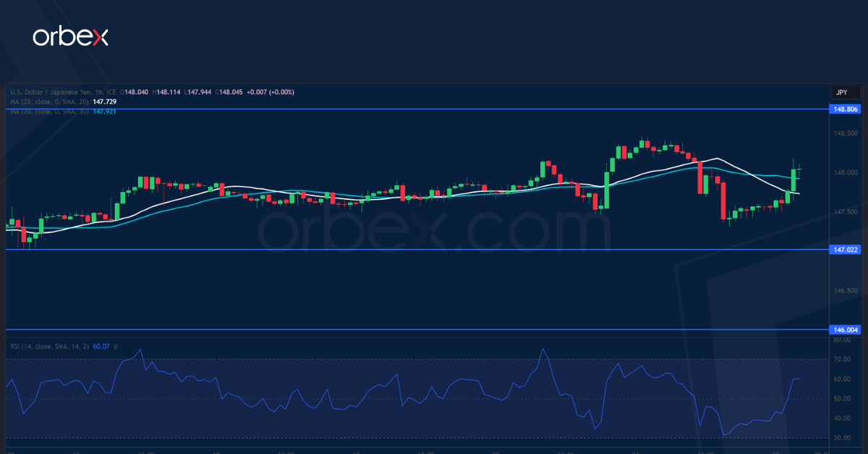Click the MA 20 indicator legend

(x=49, y=102)
